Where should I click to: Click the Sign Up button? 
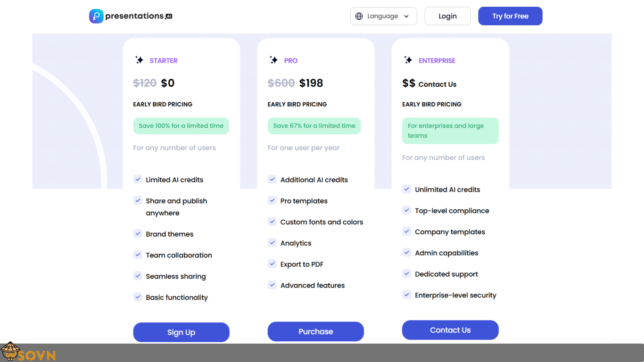pyautogui.click(x=181, y=332)
